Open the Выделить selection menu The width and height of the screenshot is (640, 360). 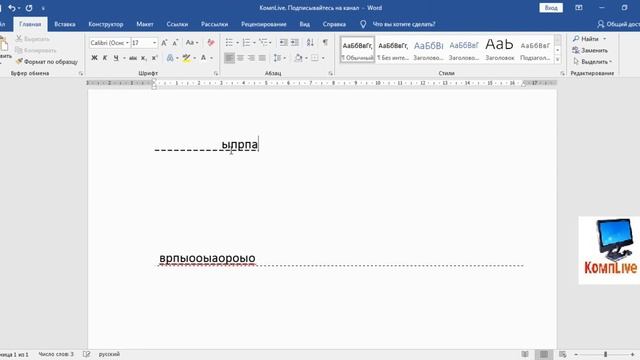tap(592, 62)
